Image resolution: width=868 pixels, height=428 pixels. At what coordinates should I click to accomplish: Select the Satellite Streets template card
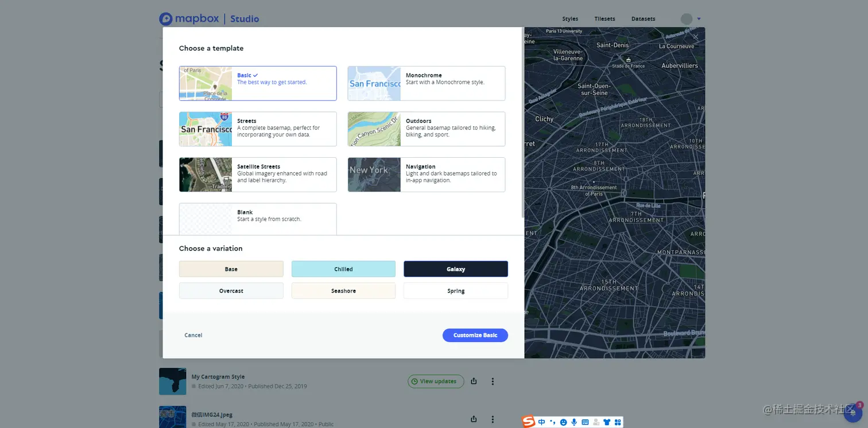pos(258,174)
